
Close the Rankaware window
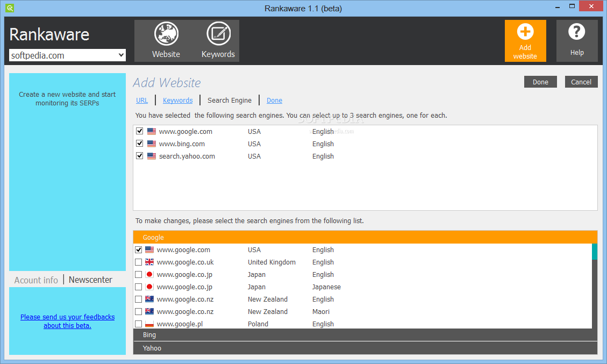click(x=591, y=6)
